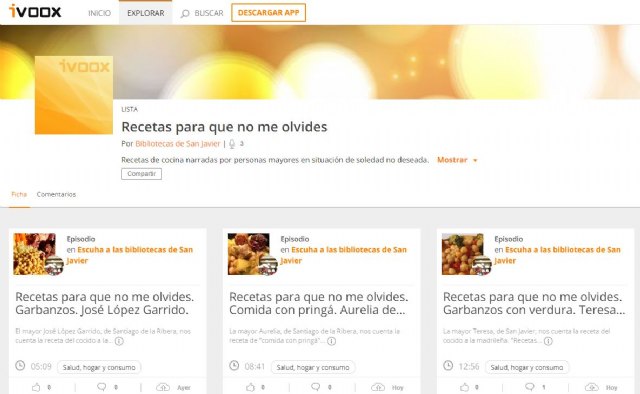Open the Garbanzos José López episode thumbnail
640x394 pixels.
(35, 254)
